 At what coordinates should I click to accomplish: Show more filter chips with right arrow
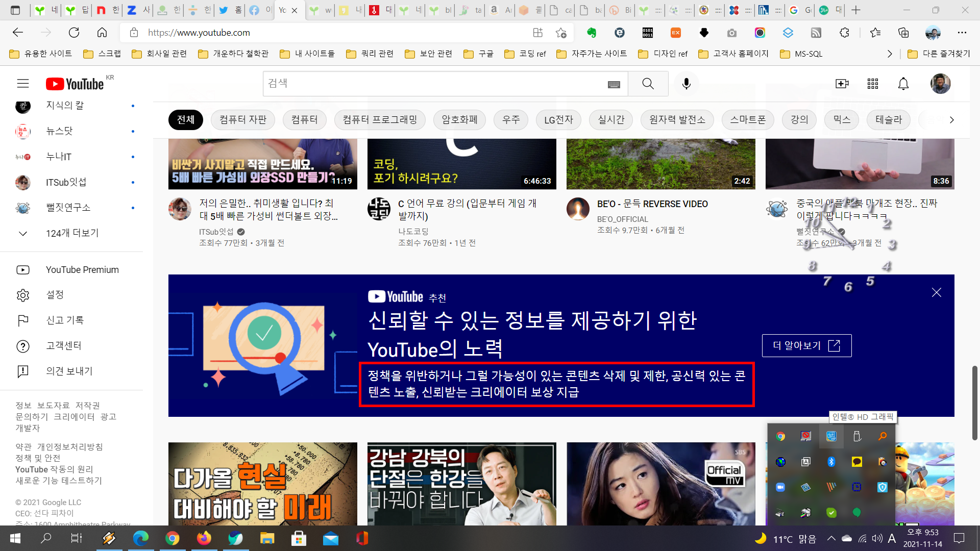pos(951,120)
